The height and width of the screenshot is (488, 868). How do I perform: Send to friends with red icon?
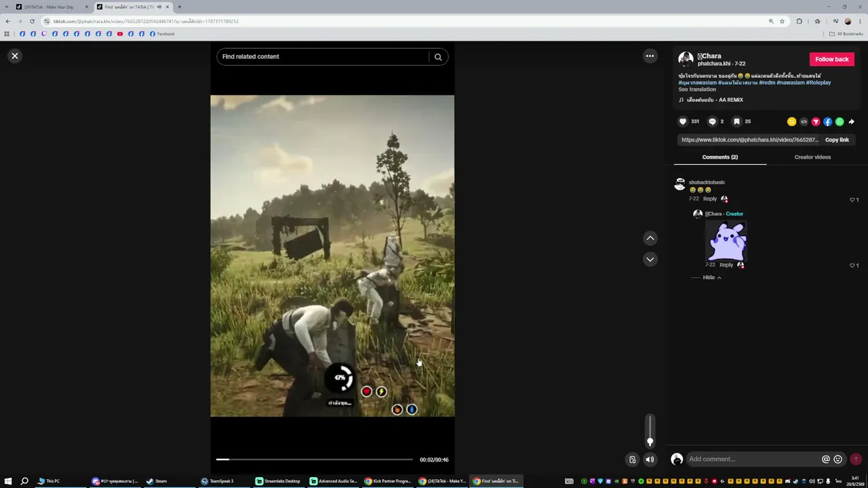click(816, 122)
